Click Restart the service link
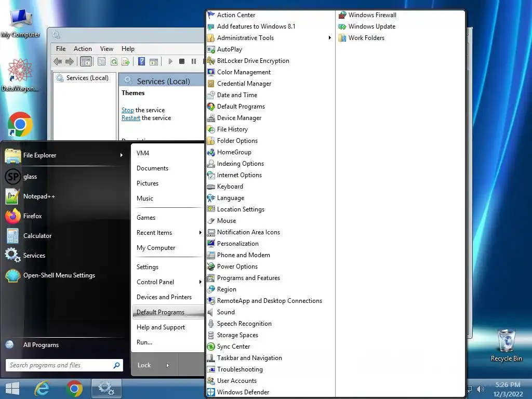The width and height of the screenshot is (532, 399). (x=130, y=118)
